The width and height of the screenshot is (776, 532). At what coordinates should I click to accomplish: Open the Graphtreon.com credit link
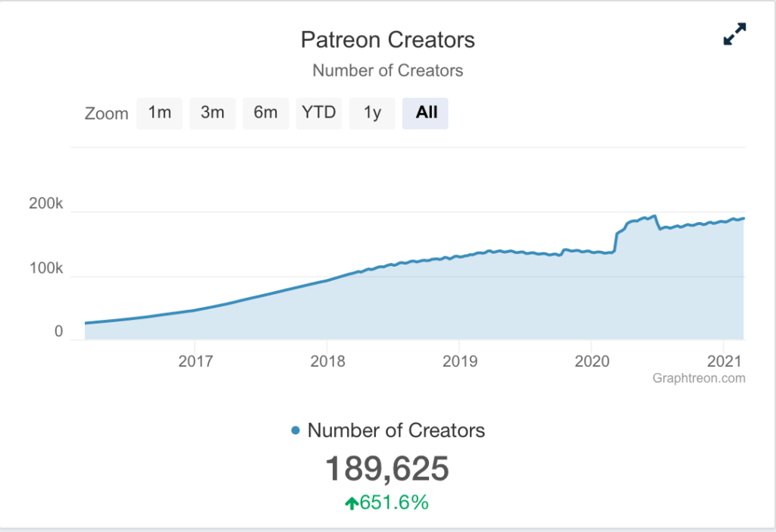(x=699, y=378)
